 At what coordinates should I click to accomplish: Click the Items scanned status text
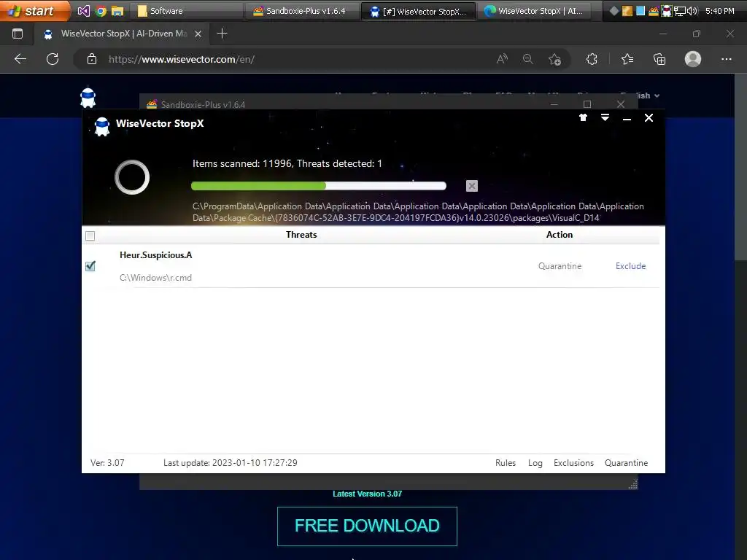pyautogui.click(x=287, y=164)
